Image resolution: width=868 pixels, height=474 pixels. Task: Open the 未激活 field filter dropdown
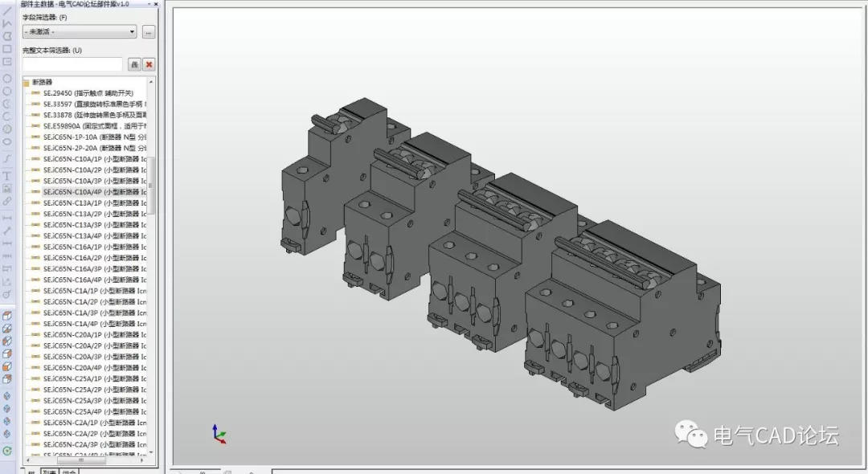click(80, 32)
